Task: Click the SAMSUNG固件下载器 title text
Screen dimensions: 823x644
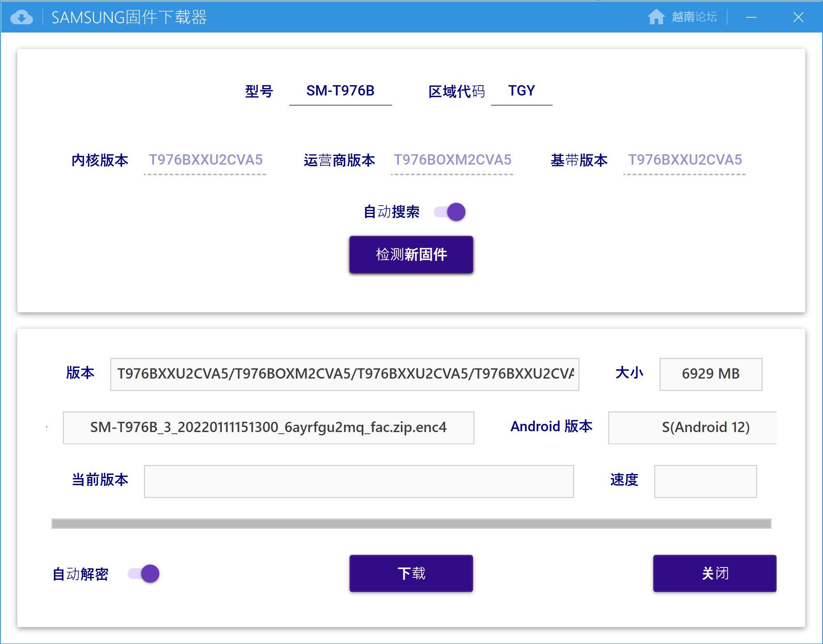Action: pos(129,17)
